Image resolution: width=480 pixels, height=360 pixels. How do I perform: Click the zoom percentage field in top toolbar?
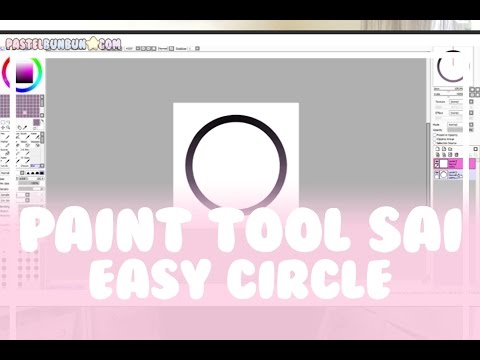129,48
